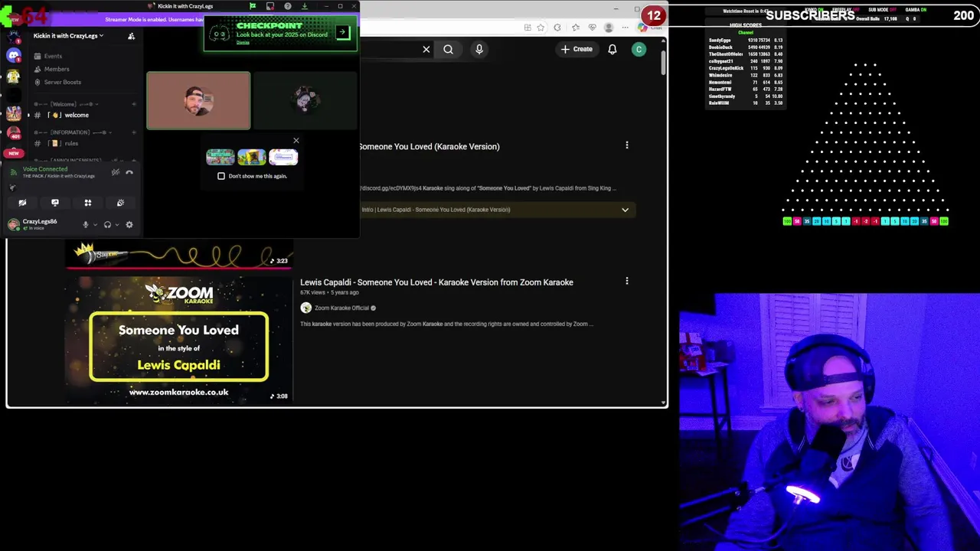Open the browser profile avatar
This screenshot has height=551, width=980.
point(609,28)
